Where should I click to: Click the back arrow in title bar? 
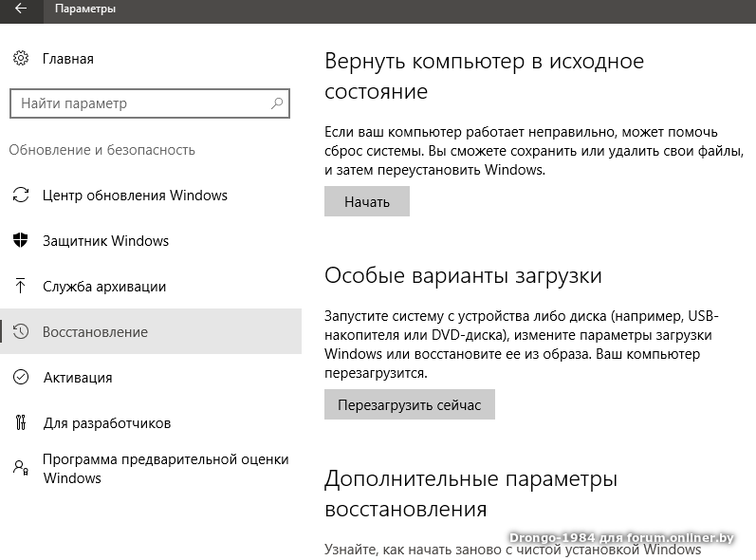click(x=21, y=9)
